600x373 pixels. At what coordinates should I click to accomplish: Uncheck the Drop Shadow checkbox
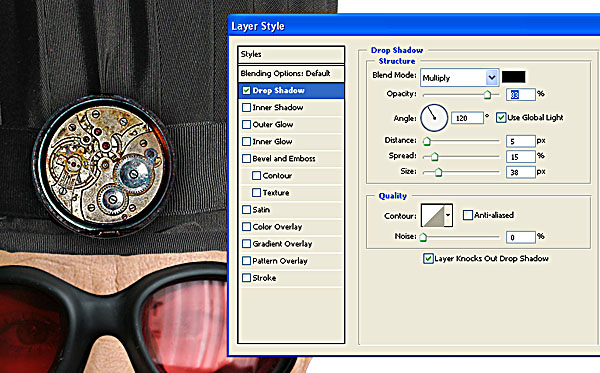point(246,91)
